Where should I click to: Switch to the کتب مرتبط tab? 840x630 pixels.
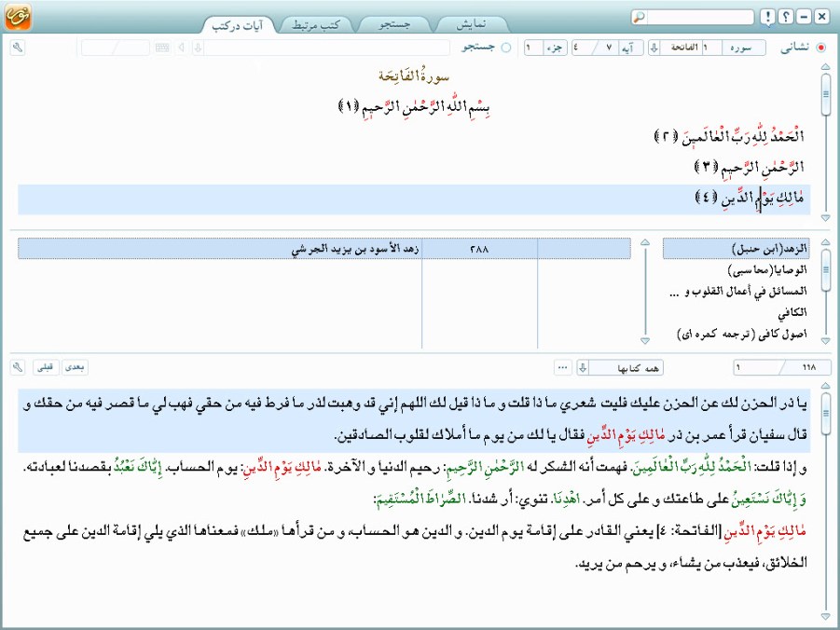coord(315,25)
